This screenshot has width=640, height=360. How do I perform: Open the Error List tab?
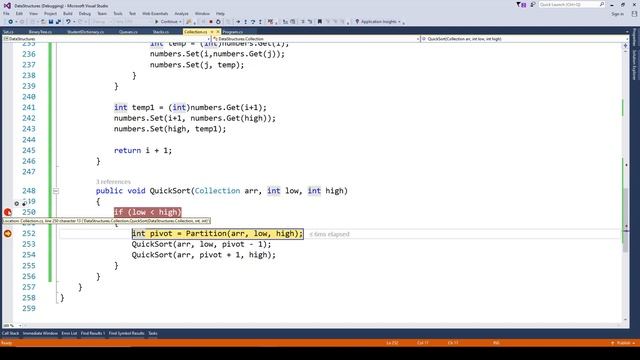[x=69, y=333]
